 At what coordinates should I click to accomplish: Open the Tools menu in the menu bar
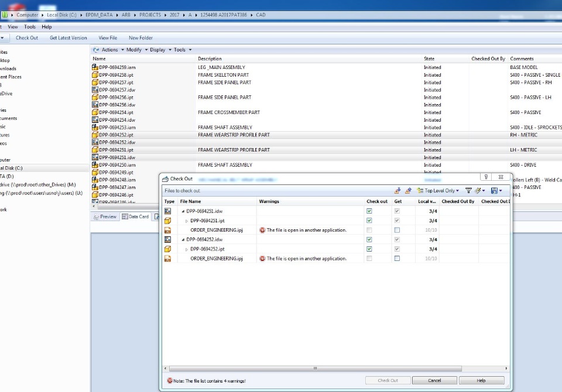pos(30,27)
